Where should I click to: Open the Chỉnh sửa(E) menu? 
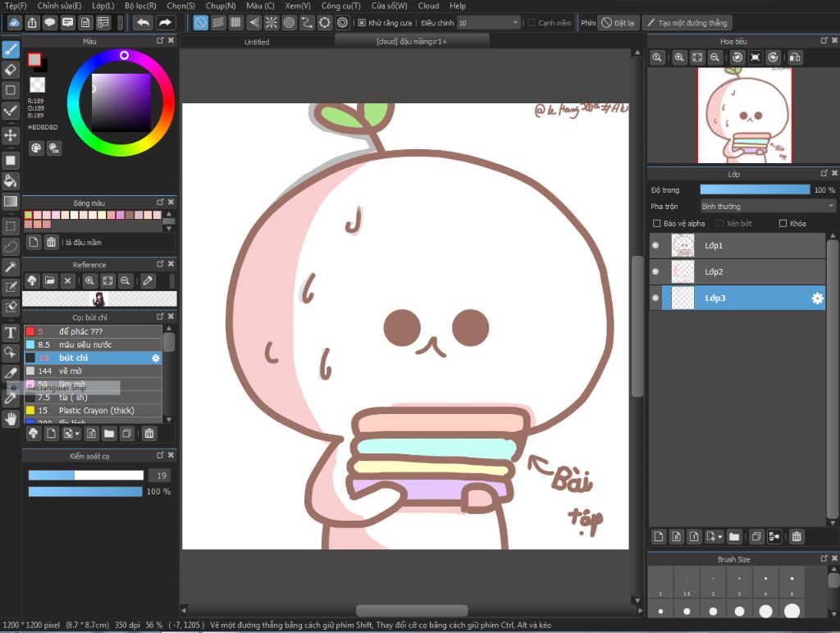[x=59, y=6]
